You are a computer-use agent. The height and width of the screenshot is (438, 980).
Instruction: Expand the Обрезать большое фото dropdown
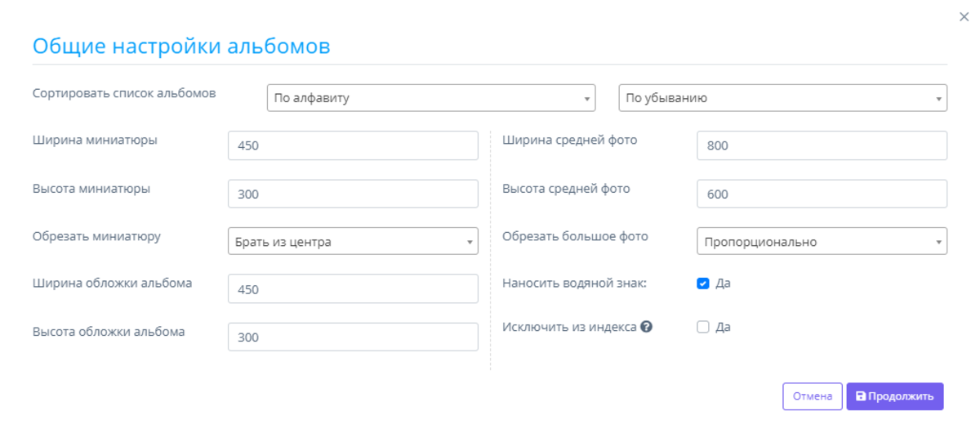[x=822, y=242]
